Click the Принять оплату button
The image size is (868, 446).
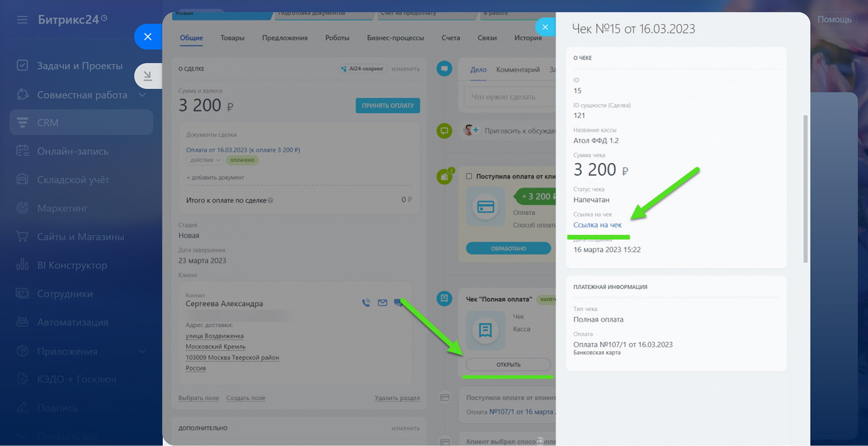(387, 105)
